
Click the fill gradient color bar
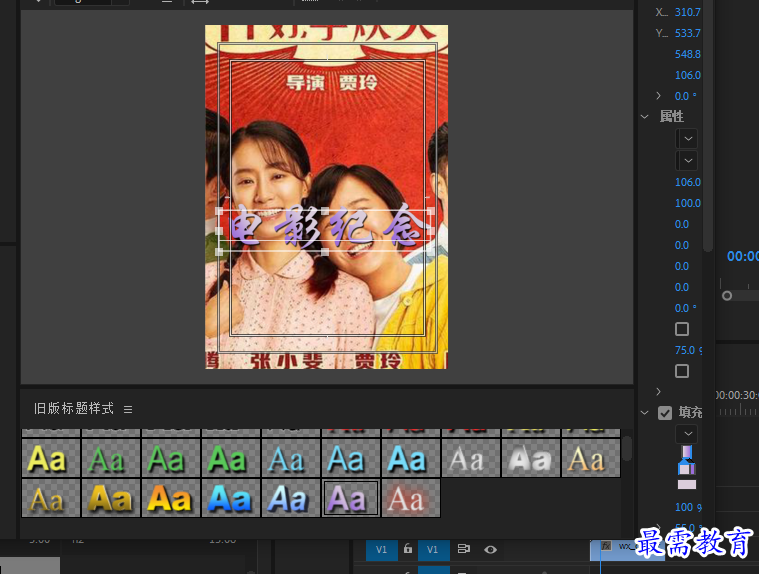687,452
